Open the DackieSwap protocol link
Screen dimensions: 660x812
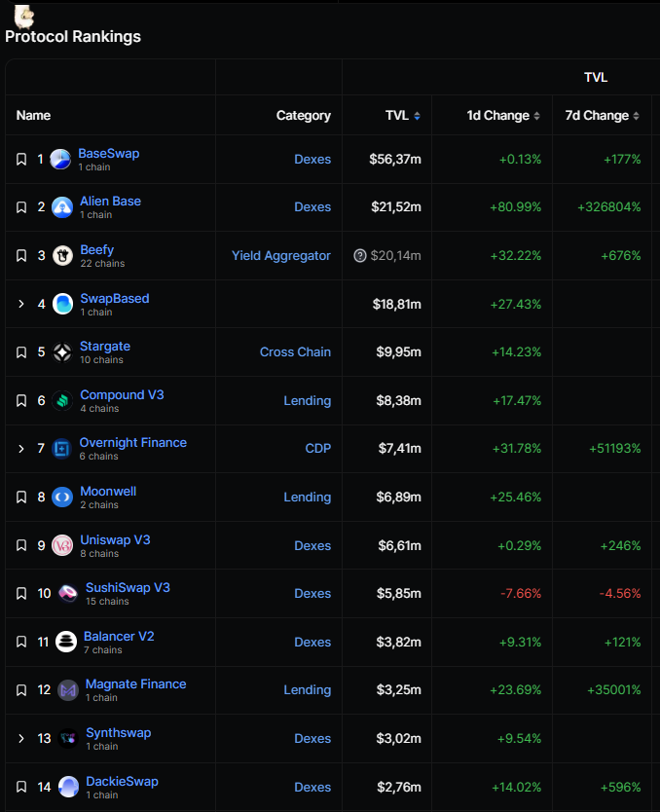coord(122,781)
